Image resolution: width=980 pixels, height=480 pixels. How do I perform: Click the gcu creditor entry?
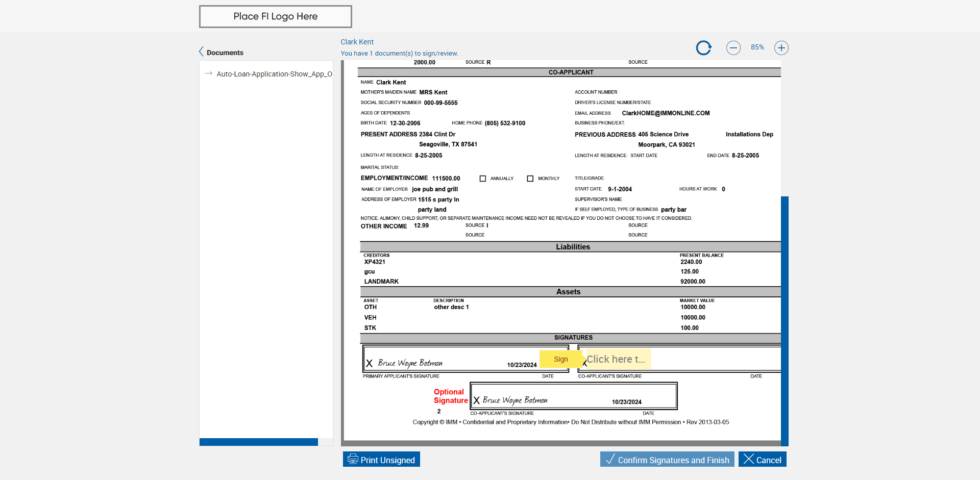[x=370, y=272]
